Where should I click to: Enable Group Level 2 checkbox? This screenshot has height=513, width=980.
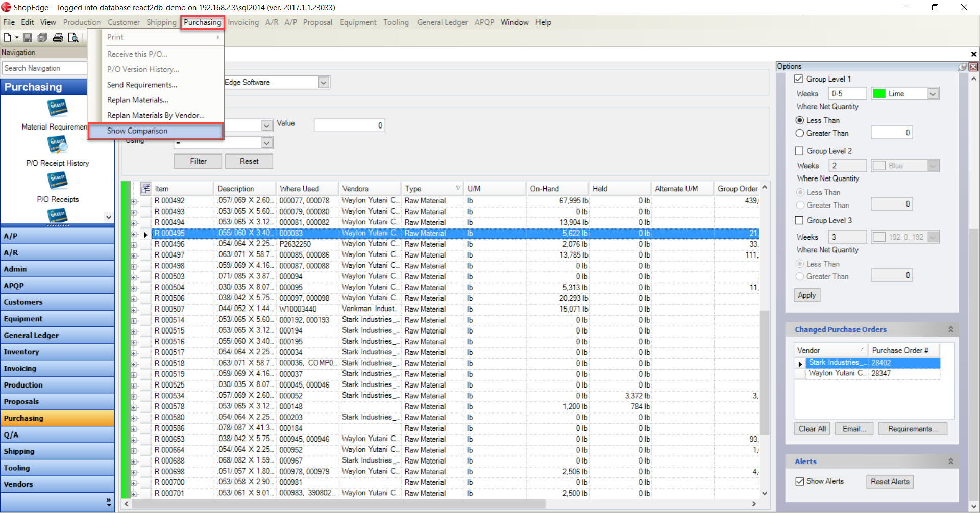(x=799, y=151)
